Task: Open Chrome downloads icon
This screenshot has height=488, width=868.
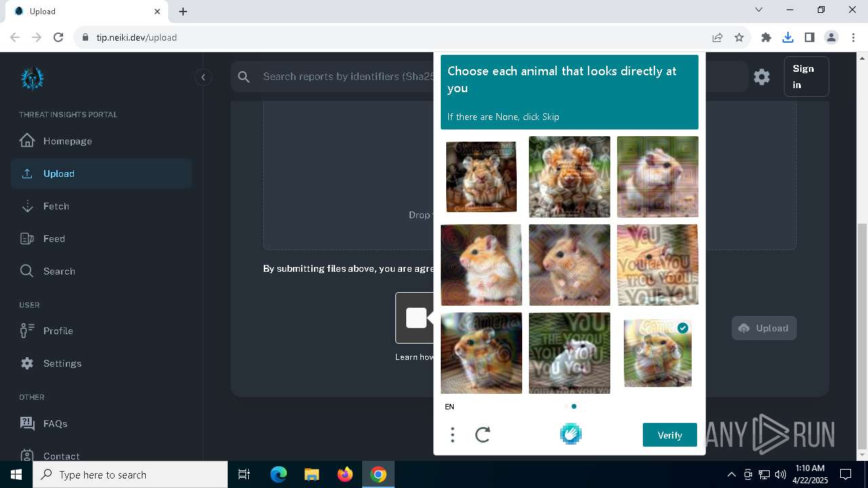Action: tap(788, 37)
